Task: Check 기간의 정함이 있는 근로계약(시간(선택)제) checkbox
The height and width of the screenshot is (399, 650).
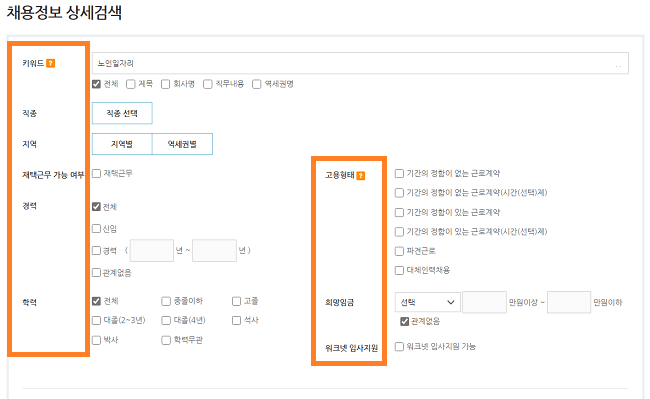Action: 399,232
